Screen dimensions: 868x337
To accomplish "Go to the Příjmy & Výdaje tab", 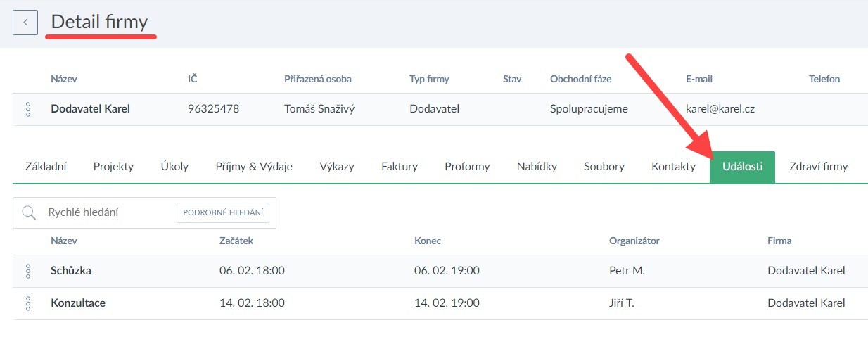I will [254, 167].
